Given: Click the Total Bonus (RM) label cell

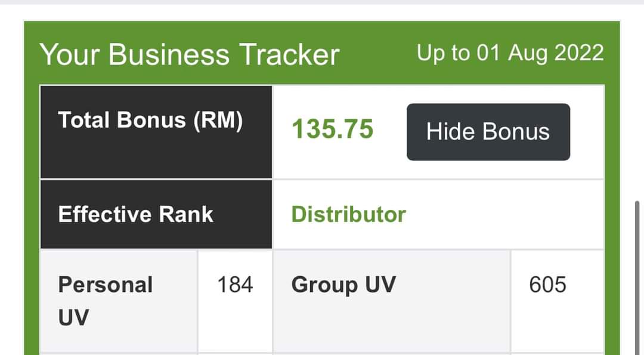Looking at the screenshot, I should [x=150, y=121].
